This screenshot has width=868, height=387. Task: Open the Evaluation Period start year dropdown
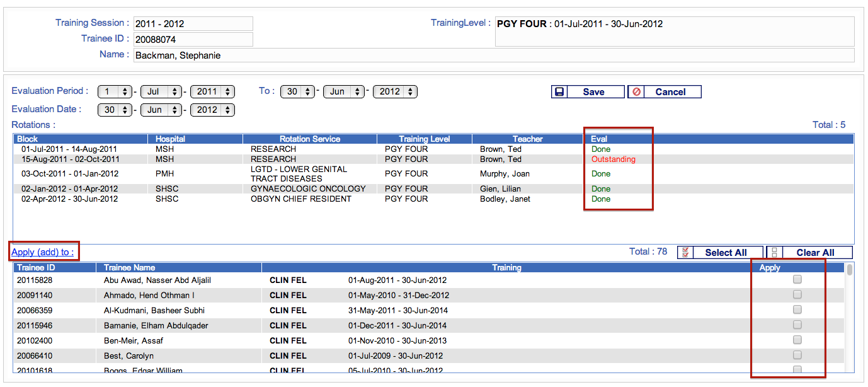click(x=212, y=91)
